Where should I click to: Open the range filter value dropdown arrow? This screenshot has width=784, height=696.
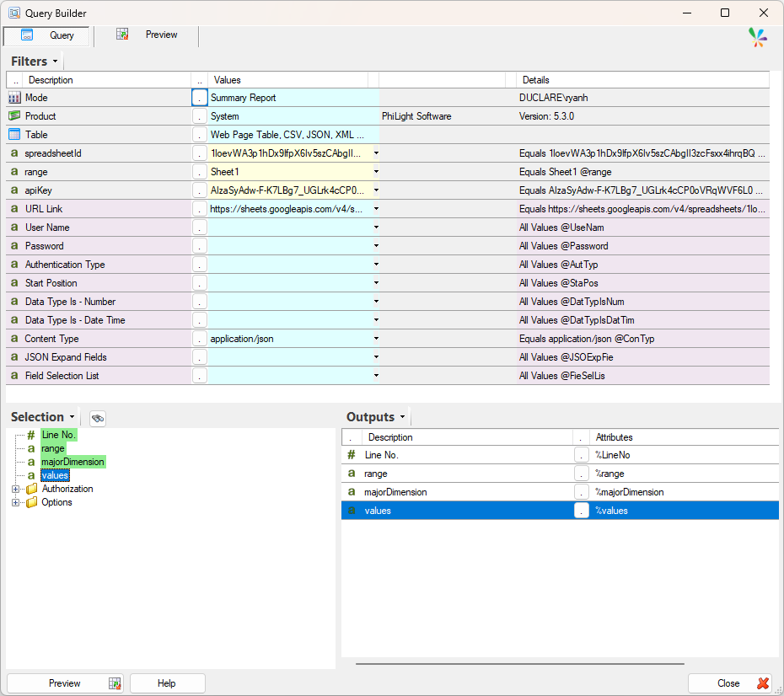click(376, 172)
